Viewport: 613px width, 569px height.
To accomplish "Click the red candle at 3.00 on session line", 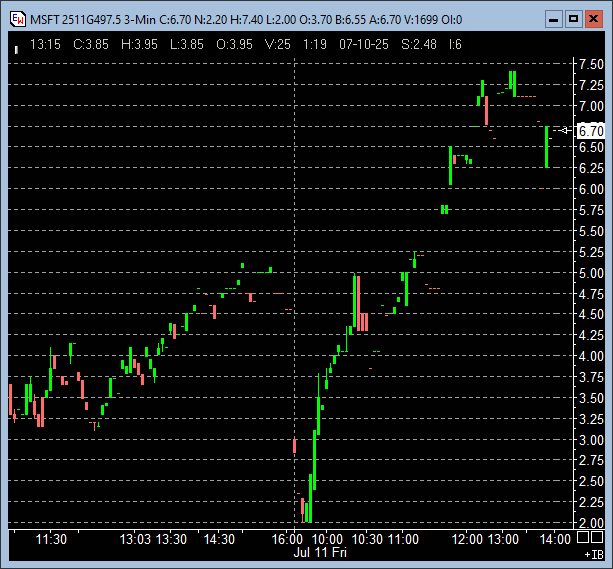I will [294, 446].
